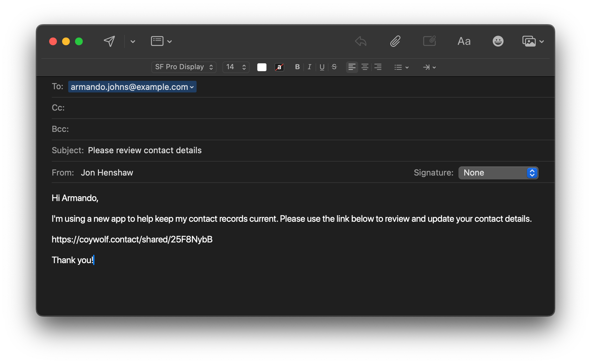Open the list style menu
The width and height of the screenshot is (591, 364).
click(401, 67)
